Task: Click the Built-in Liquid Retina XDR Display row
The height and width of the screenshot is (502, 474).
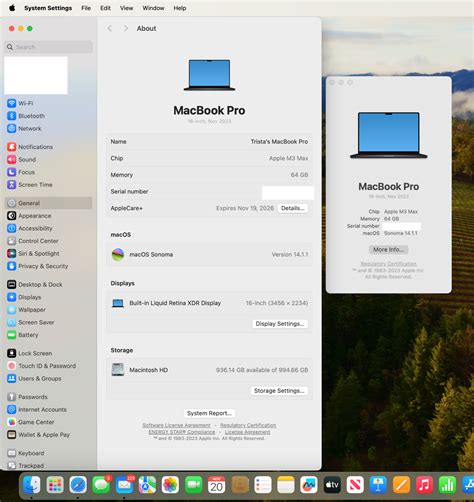Action: pyautogui.click(x=209, y=303)
